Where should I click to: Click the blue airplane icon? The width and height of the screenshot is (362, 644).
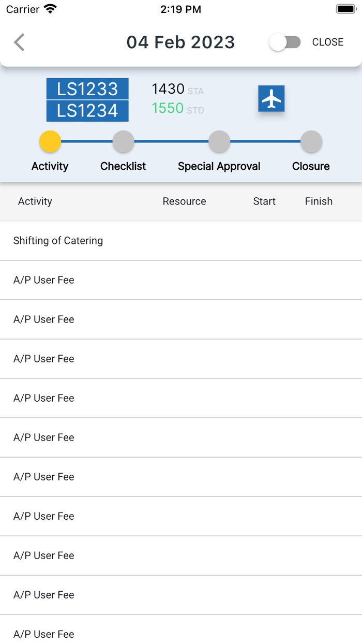coord(271,99)
